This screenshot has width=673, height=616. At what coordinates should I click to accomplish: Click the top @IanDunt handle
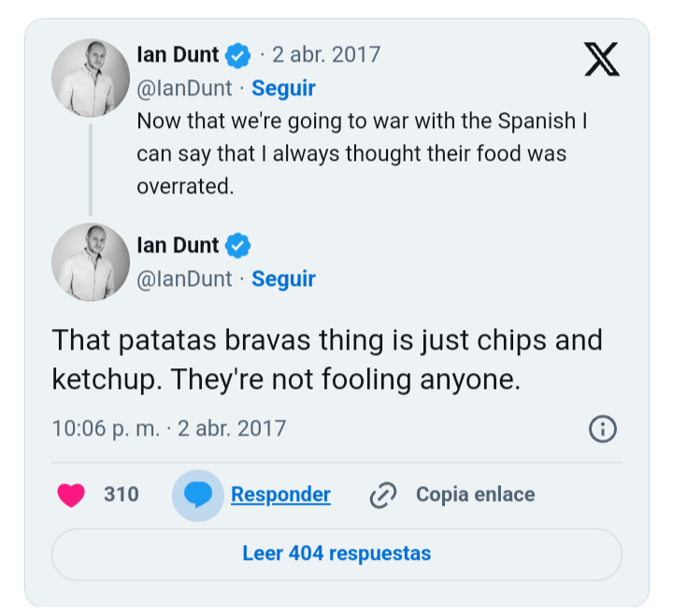(184, 89)
